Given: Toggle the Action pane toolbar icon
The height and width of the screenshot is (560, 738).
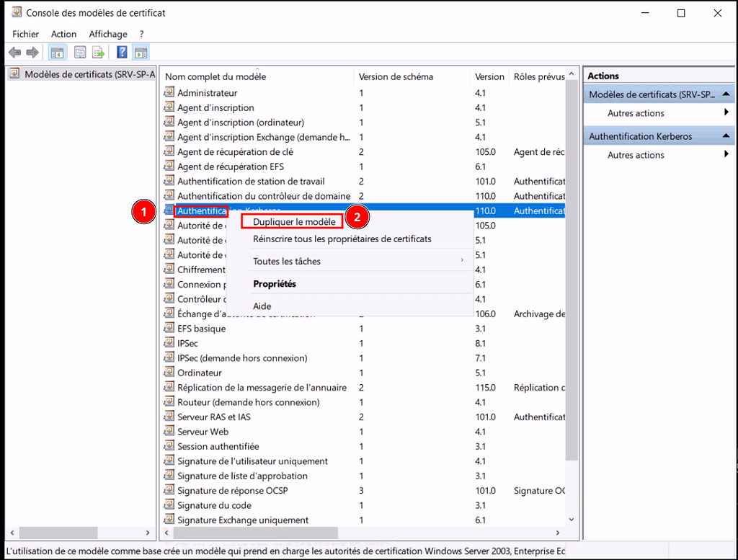Looking at the screenshot, I should point(141,53).
